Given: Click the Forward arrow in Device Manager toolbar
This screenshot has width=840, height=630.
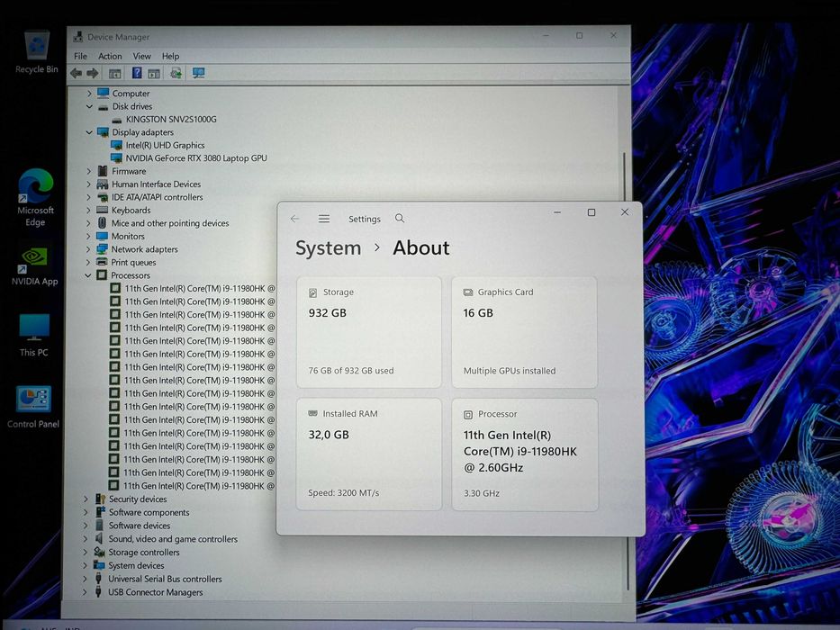Looking at the screenshot, I should [92, 73].
